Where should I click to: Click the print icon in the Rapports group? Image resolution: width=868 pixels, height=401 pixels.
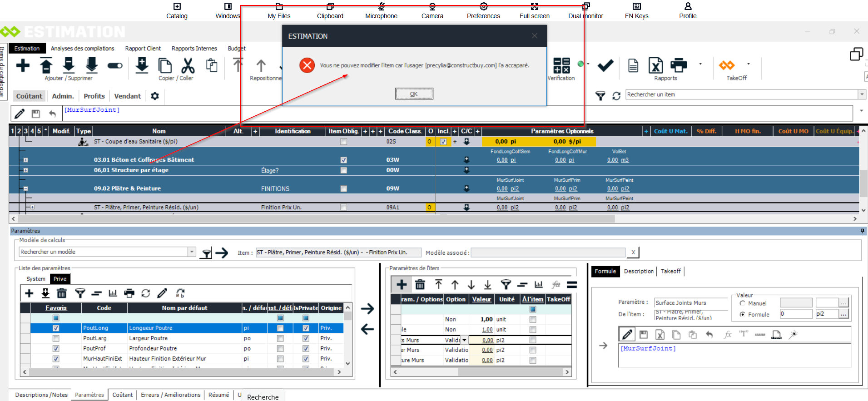click(x=679, y=65)
